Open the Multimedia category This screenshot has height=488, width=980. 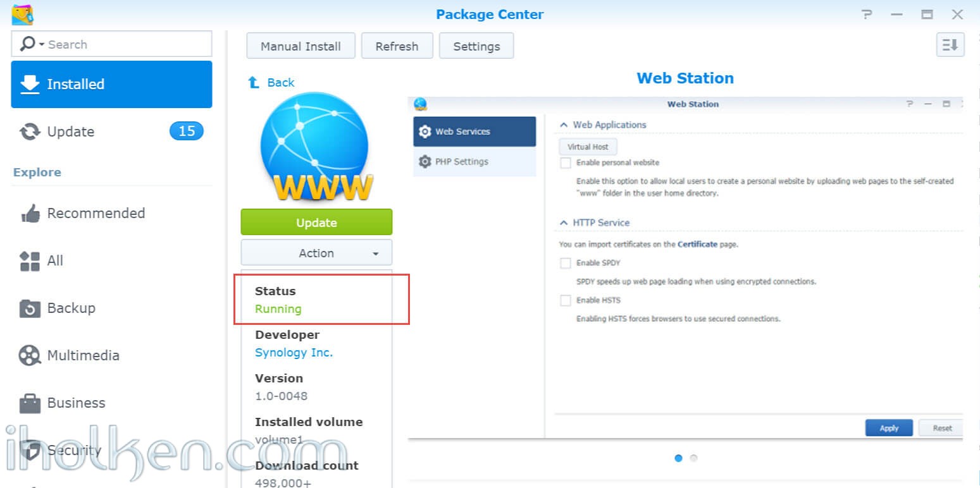(x=111, y=355)
